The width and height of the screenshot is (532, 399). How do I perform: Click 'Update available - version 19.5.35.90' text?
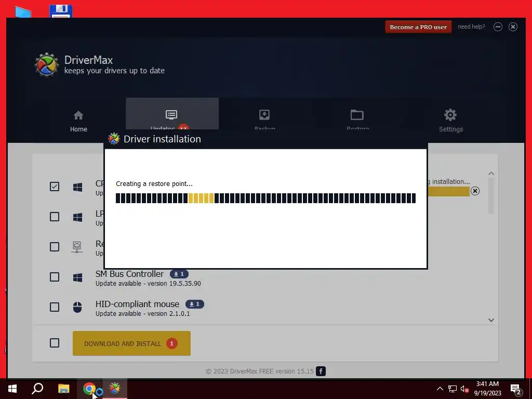tap(148, 283)
